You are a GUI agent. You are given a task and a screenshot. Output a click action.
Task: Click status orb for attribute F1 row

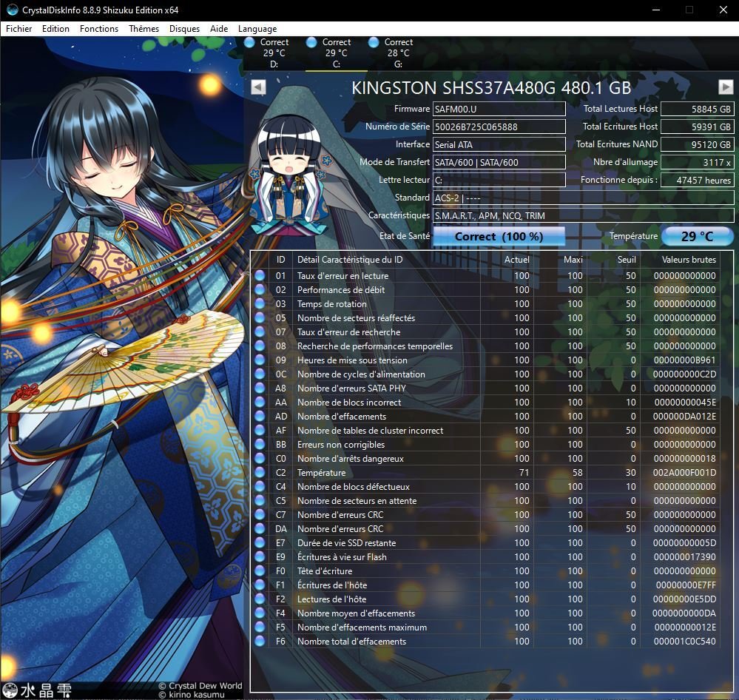[x=260, y=585]
